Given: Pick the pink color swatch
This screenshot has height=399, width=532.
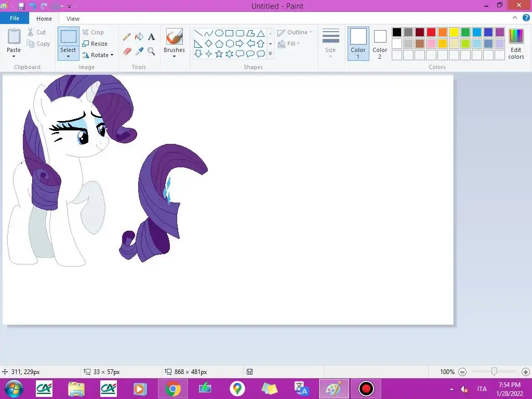Looking at the screenshot, I should [x=431, y=44].
